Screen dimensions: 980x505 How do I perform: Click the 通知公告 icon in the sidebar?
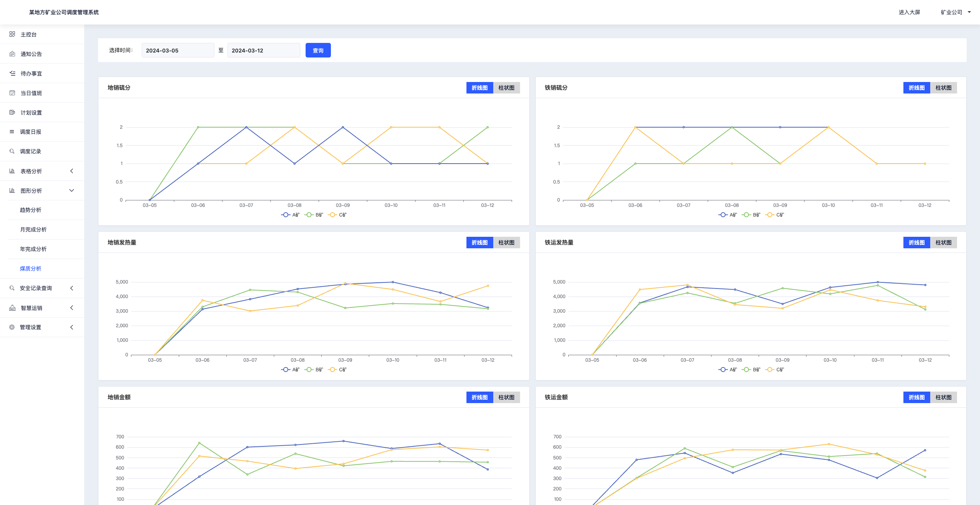click(x=12, y=54)
